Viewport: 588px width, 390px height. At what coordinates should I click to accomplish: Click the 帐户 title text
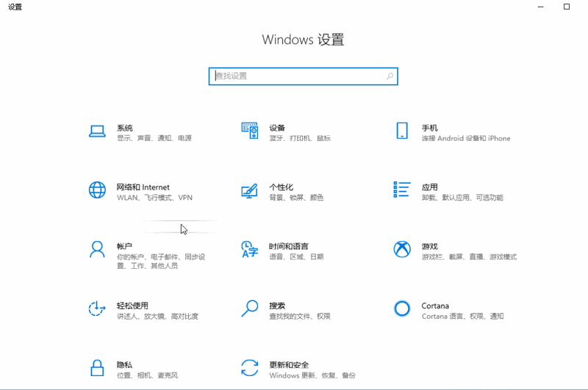coord(124,247)
